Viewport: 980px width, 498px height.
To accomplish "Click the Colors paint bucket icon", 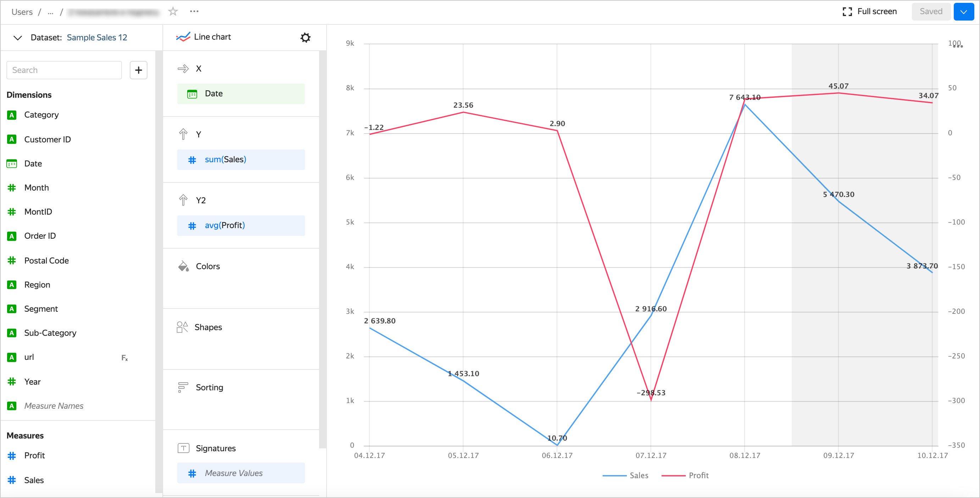I will [183, 266].
